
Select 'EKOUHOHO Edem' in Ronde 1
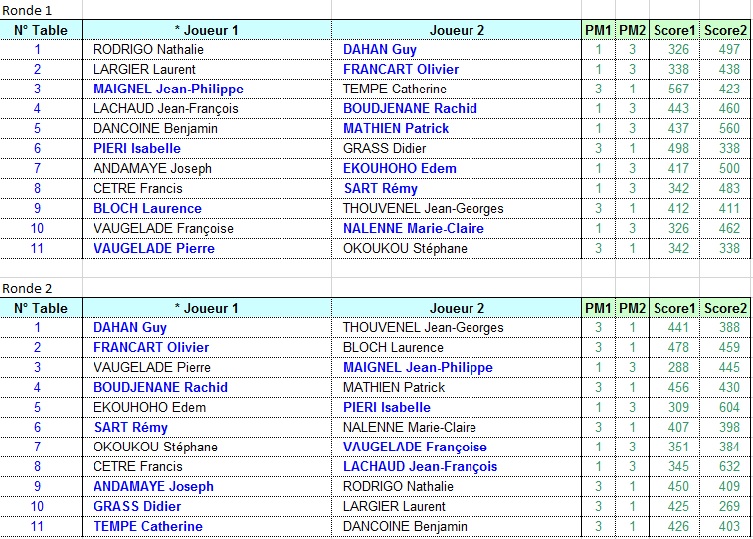400,169
